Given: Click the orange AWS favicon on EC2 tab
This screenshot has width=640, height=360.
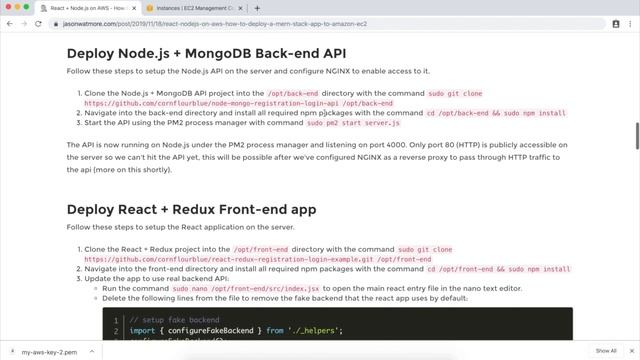Looking at the screenshot, I should click(150, 8).
